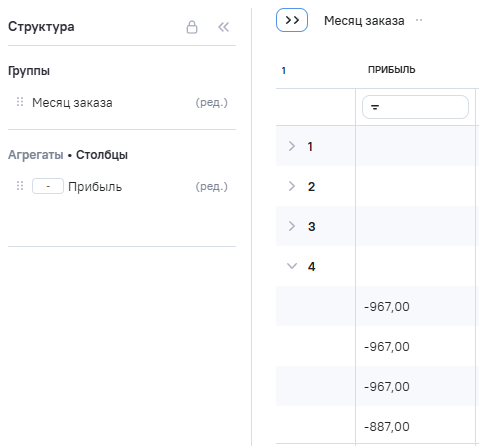Screen dimensions: 479x446
Task: Click the filter icon in Прибыль filter box
Action: (375, 107)
